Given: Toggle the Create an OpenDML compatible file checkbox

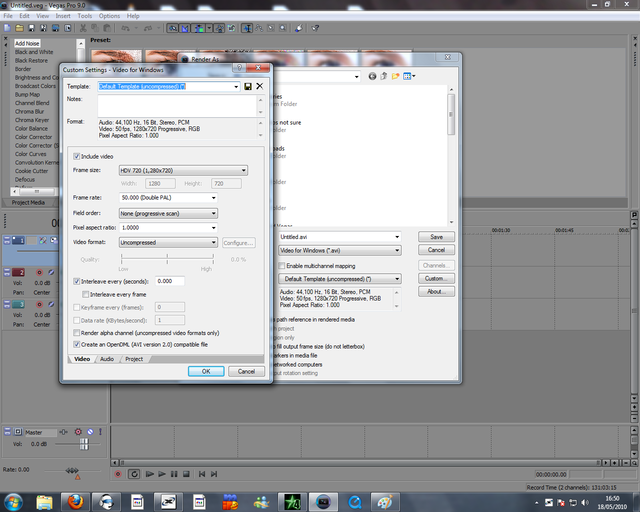Looking at the screenshot, I should click(x=76, y=345).
